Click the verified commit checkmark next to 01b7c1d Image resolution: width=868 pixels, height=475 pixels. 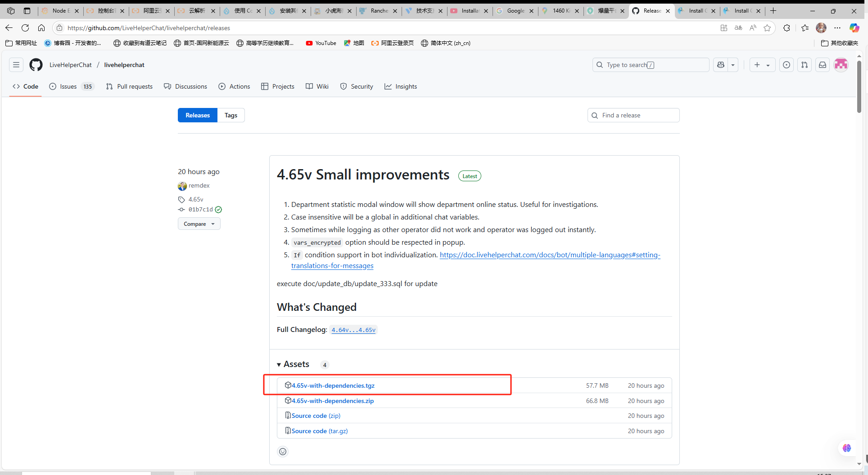[218, 210]
